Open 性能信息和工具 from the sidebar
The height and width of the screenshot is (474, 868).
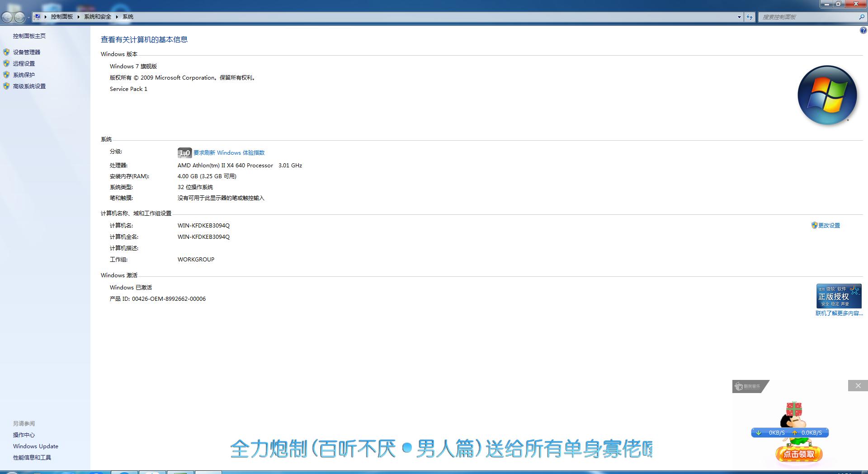[x=32, y=457]
